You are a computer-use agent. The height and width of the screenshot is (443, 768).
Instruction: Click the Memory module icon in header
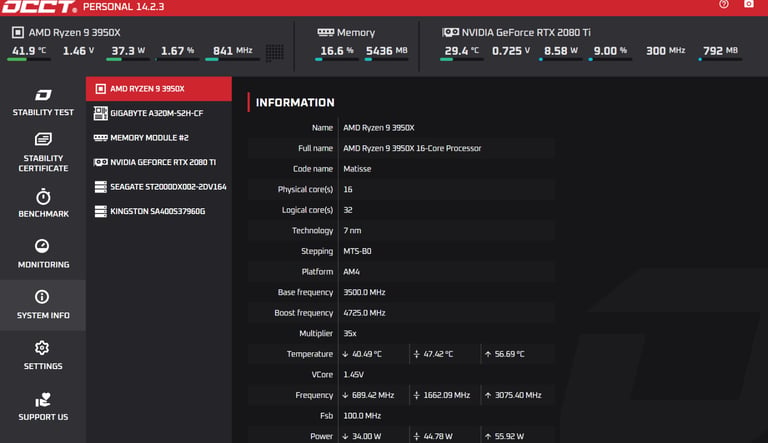click(x=325, y=32)
